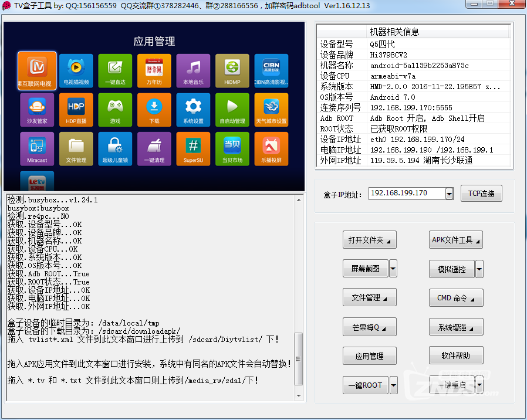Open the 电视猫视频 app icon
Viewport: 527px width, 420px height.
76,70
